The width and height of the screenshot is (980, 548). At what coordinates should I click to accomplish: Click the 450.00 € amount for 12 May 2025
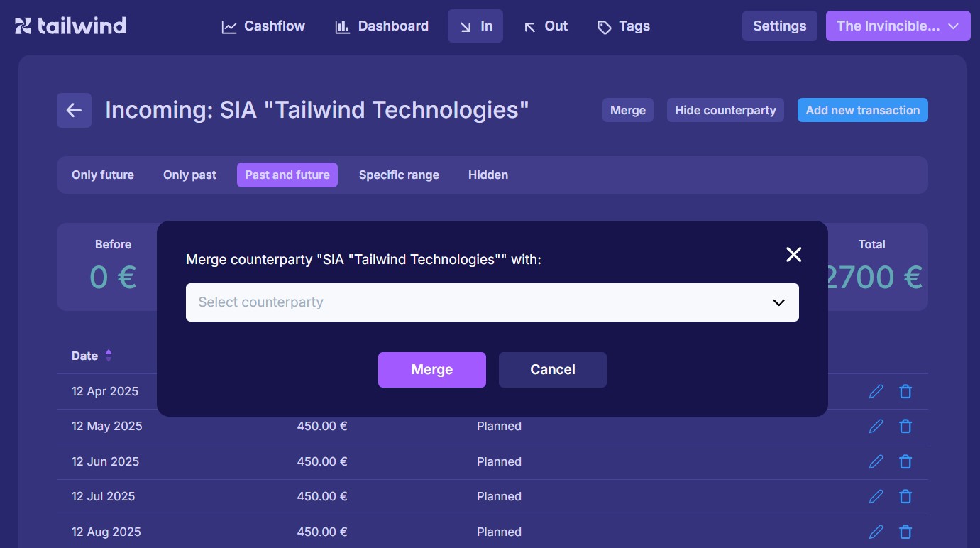click(322, 427)
